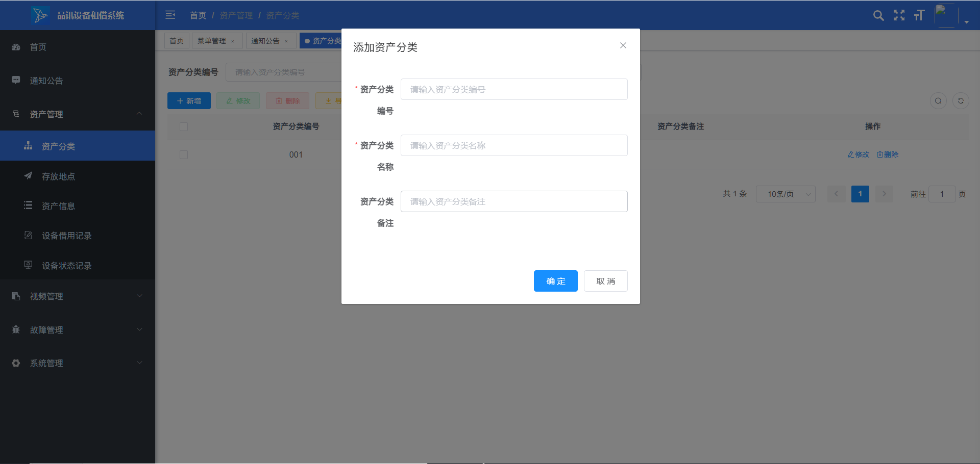The height and width of the screenshot is (464, 980).
Task: Click the edit icon beside 设备借用记录
Action: [28, 235]
